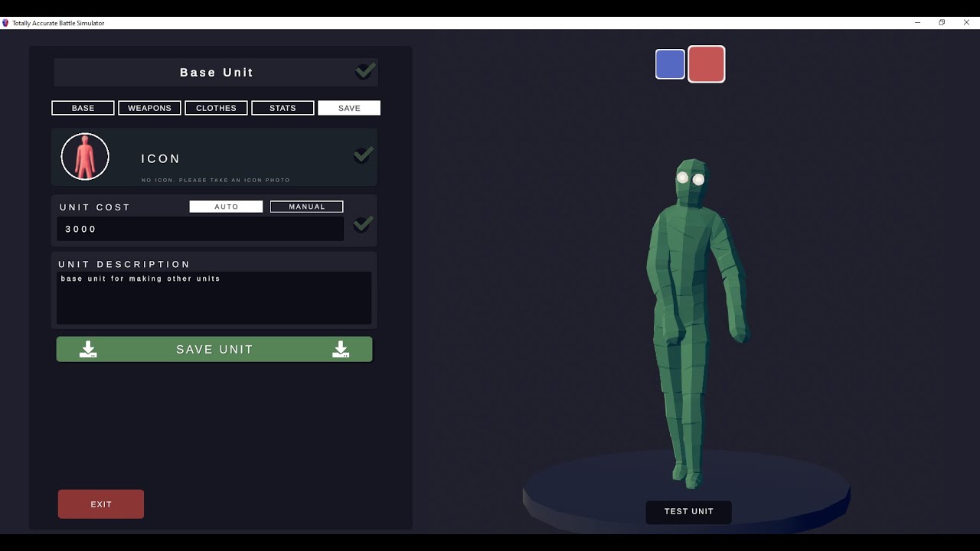Click the unit icon portrait thumbnail
The width and height of the screenshot is (980, 551).
point(85,157)
